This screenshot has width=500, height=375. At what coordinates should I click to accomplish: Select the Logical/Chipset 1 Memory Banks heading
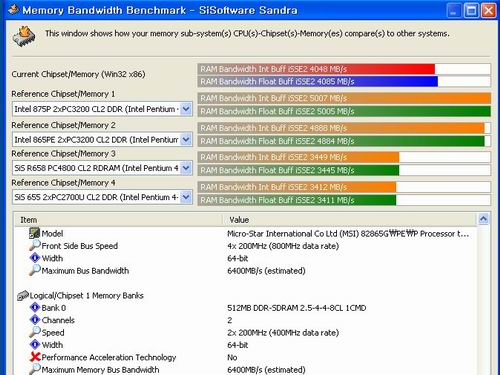[87, 296]
